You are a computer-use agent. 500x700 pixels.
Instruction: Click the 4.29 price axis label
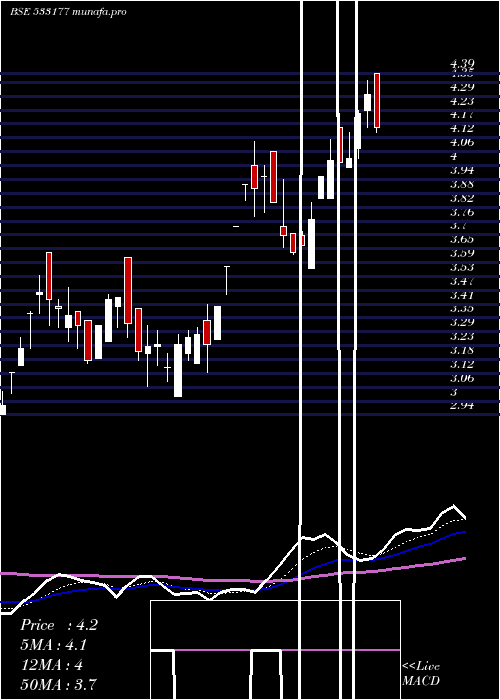pyautogui.click(x=462, y=87)
